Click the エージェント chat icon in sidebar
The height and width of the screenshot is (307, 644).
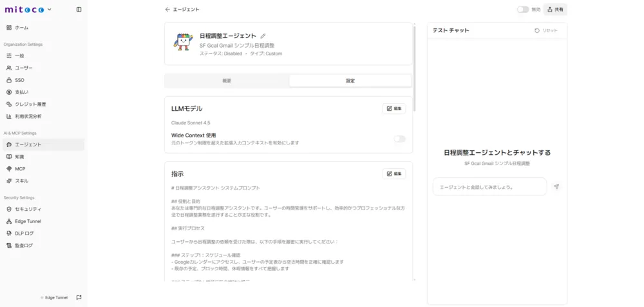click(9, 144)
